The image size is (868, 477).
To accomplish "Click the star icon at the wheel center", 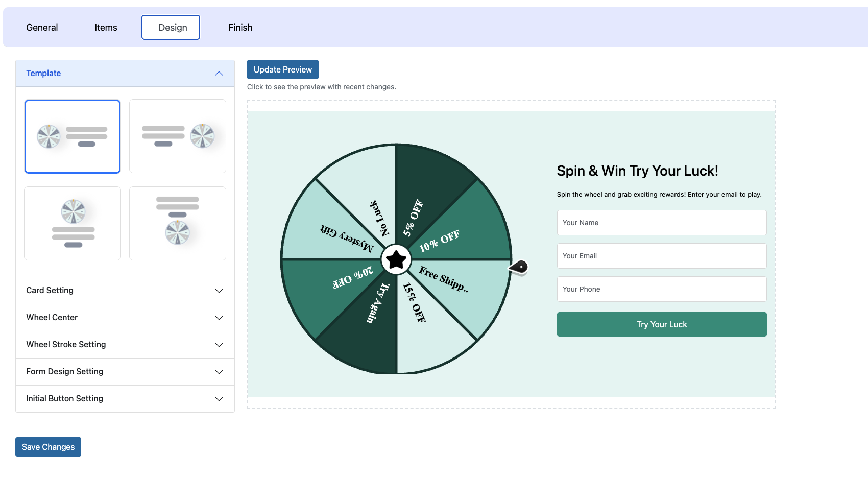I will [396, 260].
